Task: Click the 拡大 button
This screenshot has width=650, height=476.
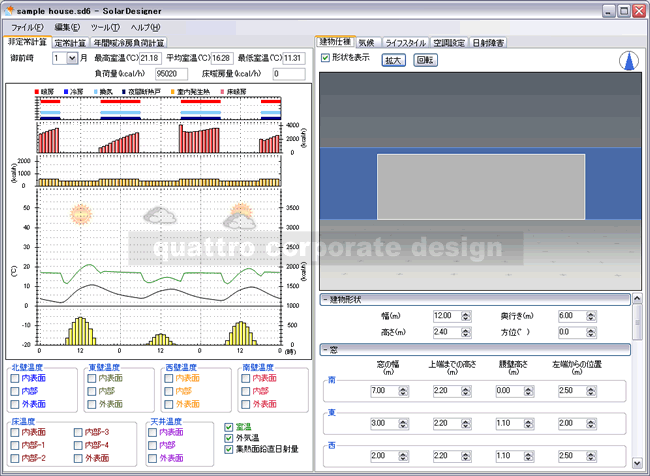Action: point(393,60)
